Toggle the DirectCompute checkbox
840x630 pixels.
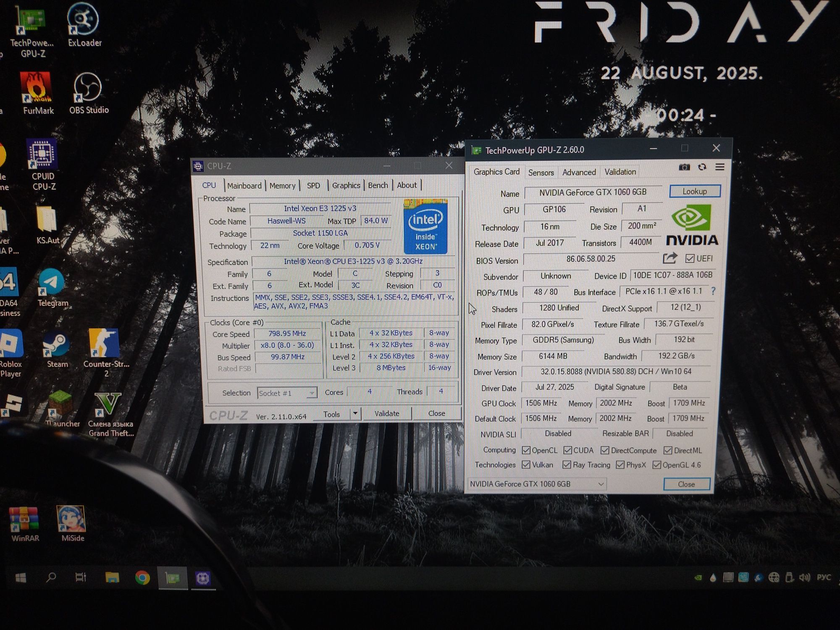pyautogui.click(x=605, y=450)
